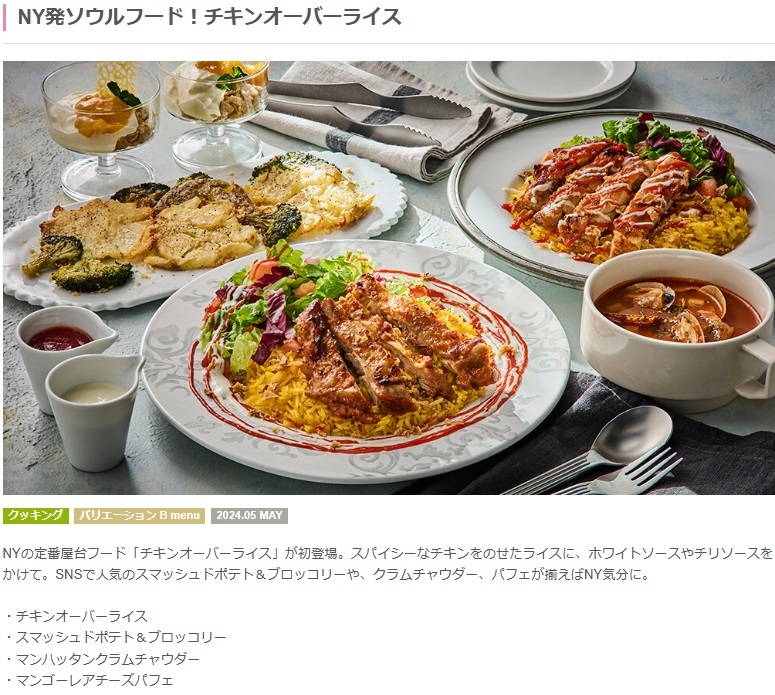
Task: Click the description paragraph starting NYの定番屋台フード
Action: (388, 564)
